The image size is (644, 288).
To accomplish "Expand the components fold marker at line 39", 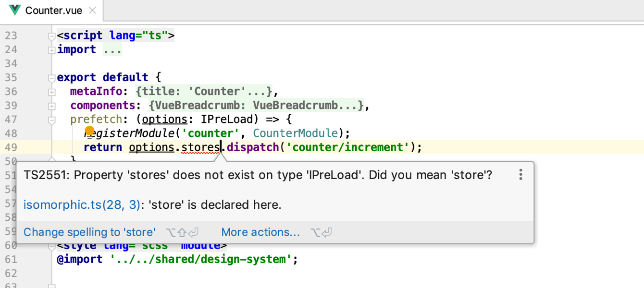I will point(52,106).
